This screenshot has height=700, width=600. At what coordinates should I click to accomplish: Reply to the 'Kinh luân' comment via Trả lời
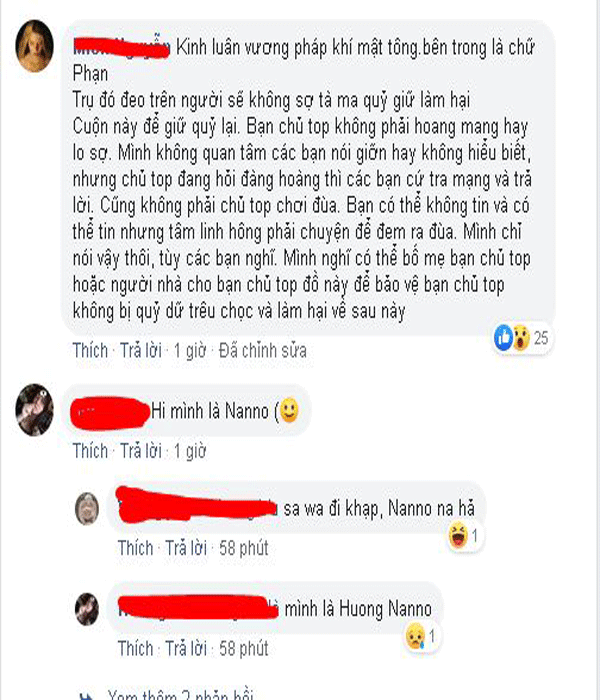coord(141,350)
